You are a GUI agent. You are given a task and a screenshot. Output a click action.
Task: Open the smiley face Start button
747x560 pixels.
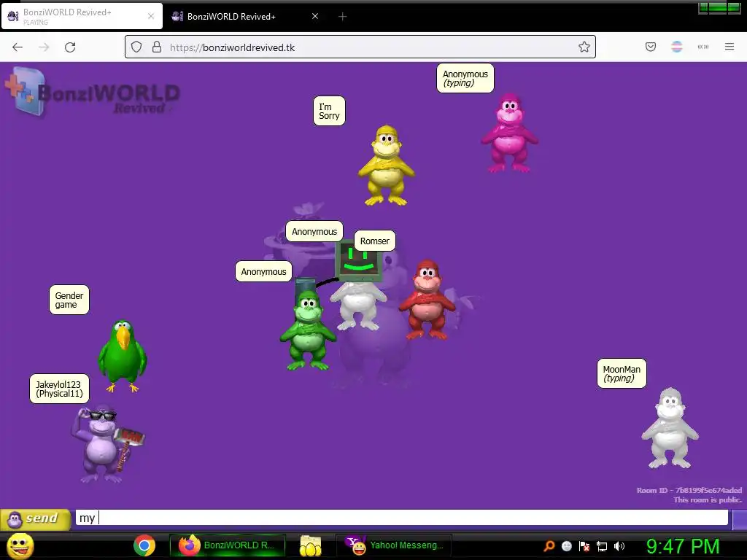pos(20,545)
